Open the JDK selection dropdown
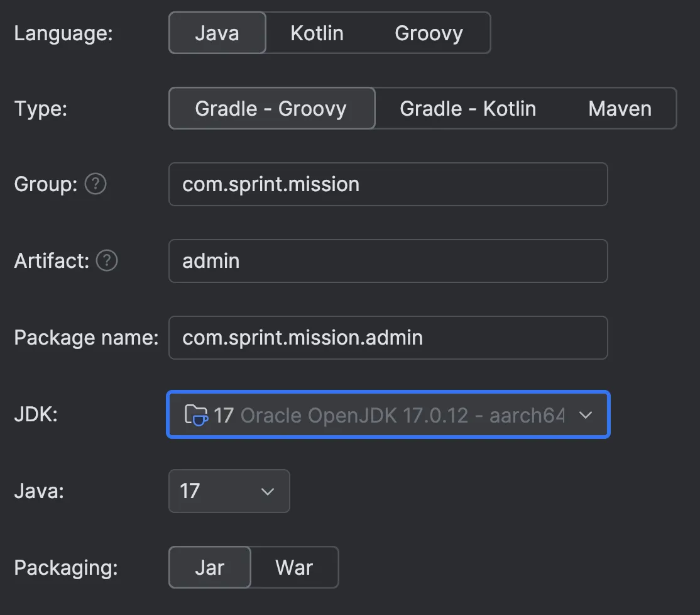Viewport: 700px width, 615px height. tap(388, 415)
